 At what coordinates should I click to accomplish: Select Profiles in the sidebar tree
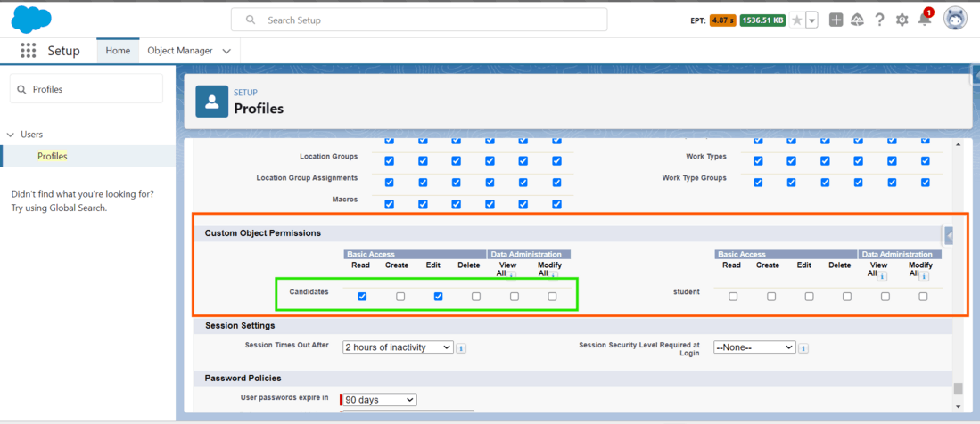click(x=53, y=156)
